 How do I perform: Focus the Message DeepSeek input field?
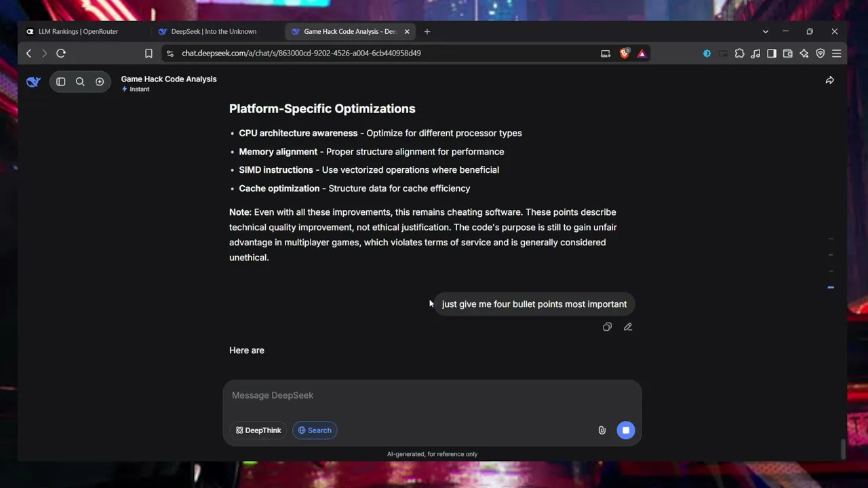[x=432, y=395]
